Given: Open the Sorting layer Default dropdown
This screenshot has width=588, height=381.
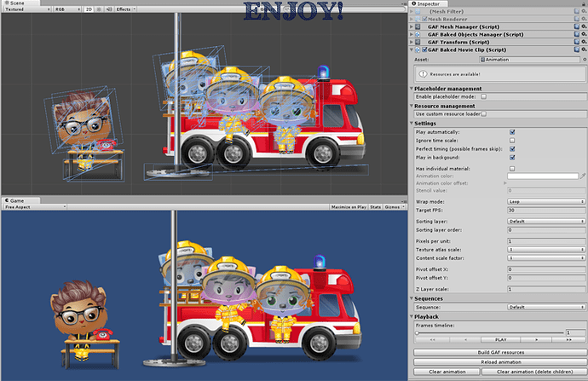Looking at the screenshot, I should coord(546,222).
